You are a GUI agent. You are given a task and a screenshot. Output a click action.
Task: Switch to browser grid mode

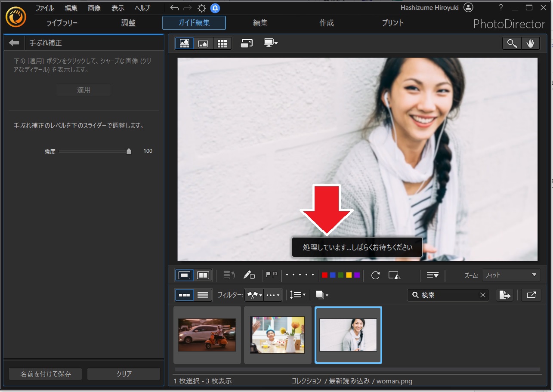222,43
